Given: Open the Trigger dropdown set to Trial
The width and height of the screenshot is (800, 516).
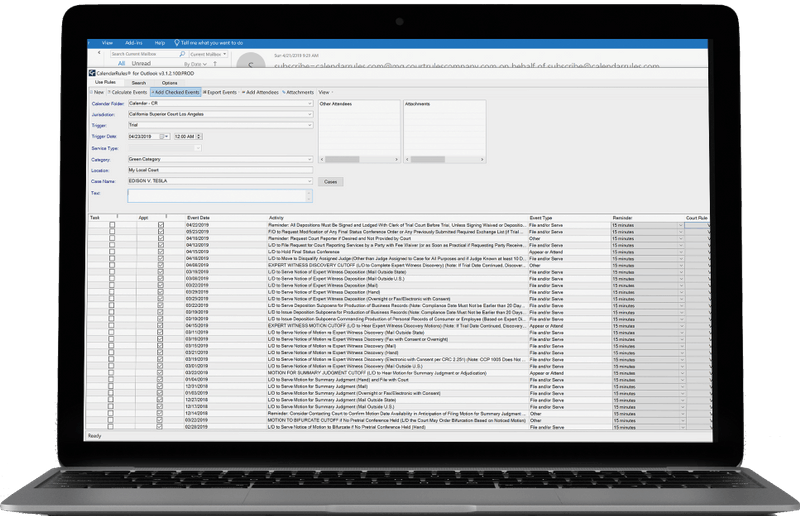Looking at the screenshot, I should click(311, 125).
